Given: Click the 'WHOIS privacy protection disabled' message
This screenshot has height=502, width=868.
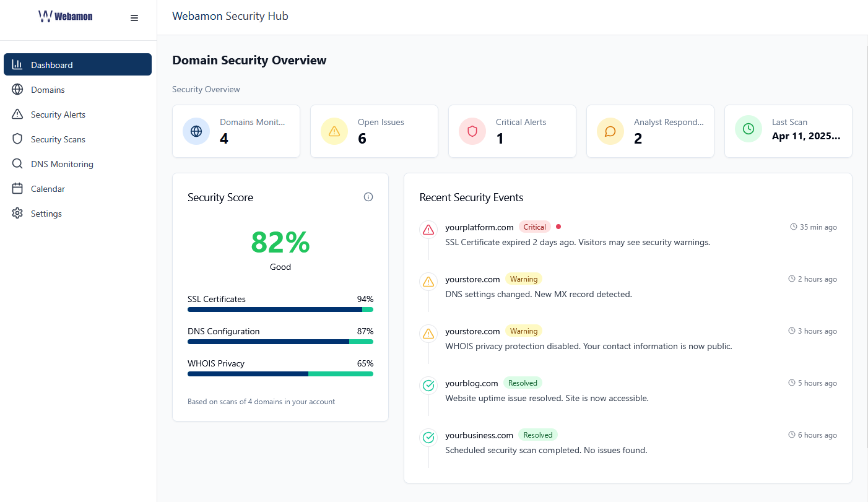Looking at the screenshot, I should coord(589,346).
